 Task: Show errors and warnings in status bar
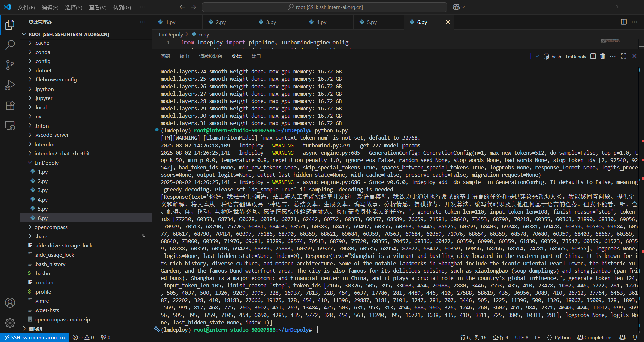coord(84,337)
